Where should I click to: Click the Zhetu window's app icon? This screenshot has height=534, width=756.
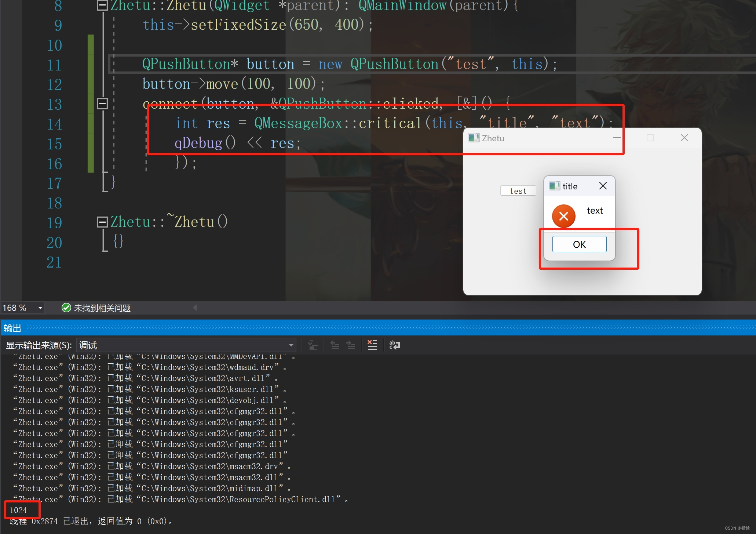pos(474,138)
